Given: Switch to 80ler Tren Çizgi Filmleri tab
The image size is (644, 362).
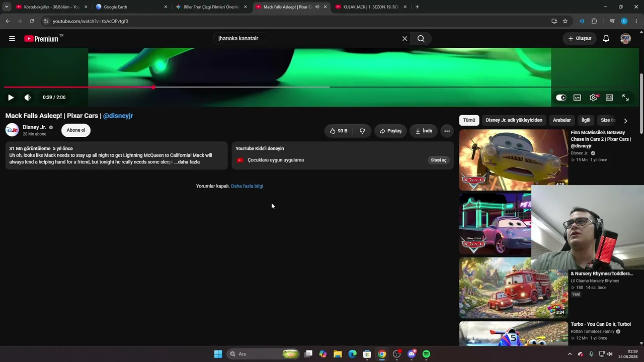Looking at the screenshot, I should (211, 7).
